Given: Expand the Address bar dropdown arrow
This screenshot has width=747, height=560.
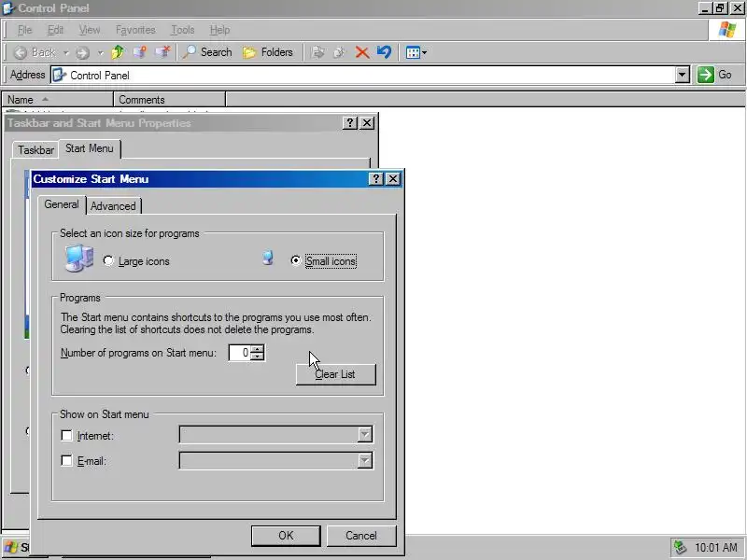Looking at the screenshot, I should pos(683,76).
